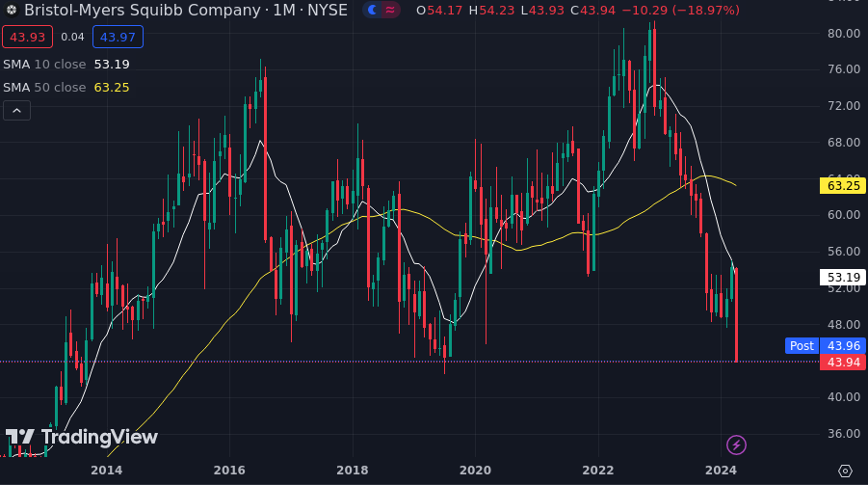Click the close value C43.94 in header
Image resolution: width=868 pixels, height=485 pixels.
click(592, 10)
